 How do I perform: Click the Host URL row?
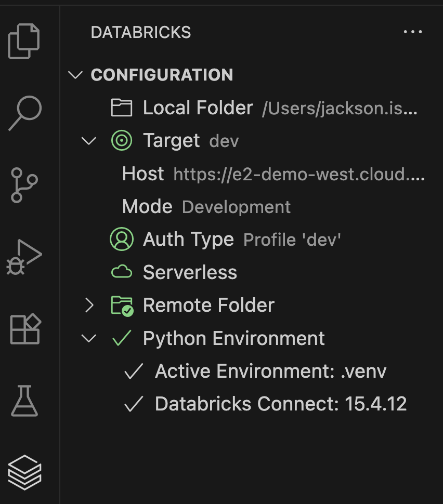[273, 174]
